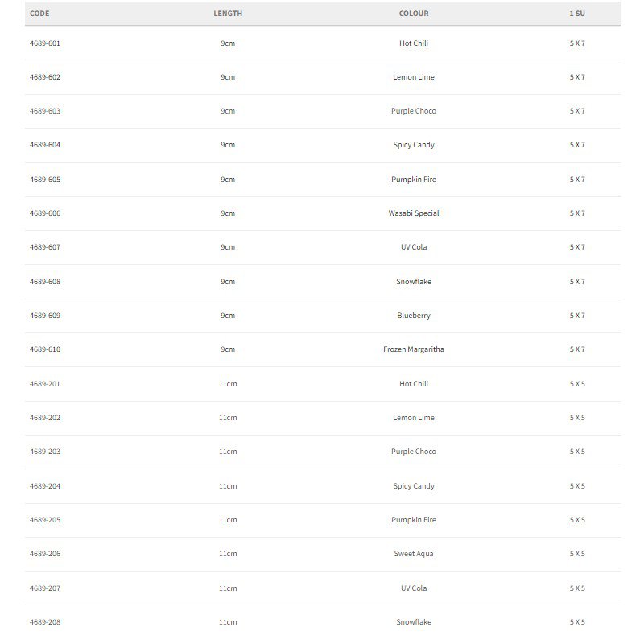Click the Sweet Aqua colour cell
The image size is (644, 644).
[414, 554]
